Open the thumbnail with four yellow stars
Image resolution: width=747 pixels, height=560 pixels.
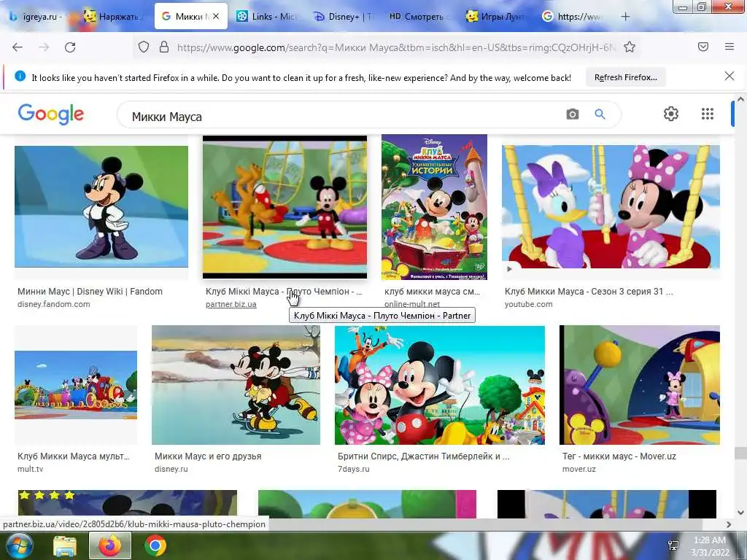point(127,504)
